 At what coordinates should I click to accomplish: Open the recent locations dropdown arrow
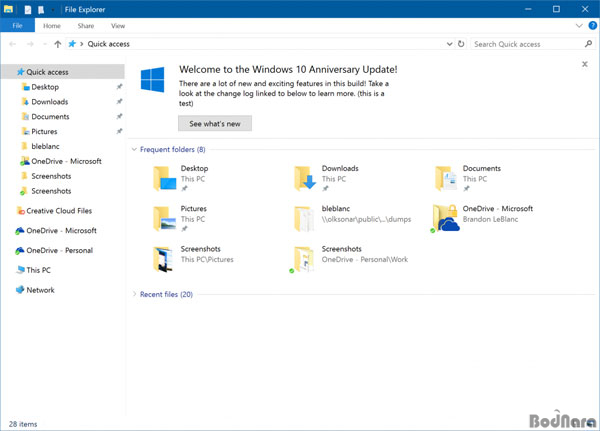(x=45, y=44)
